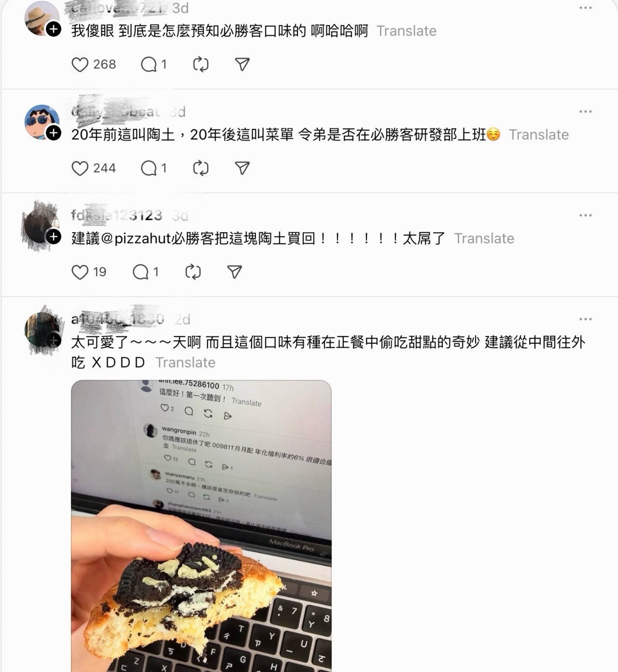
Task: Follow the Shin-chan sunglasses avatar user
Action: click(54, 133)
